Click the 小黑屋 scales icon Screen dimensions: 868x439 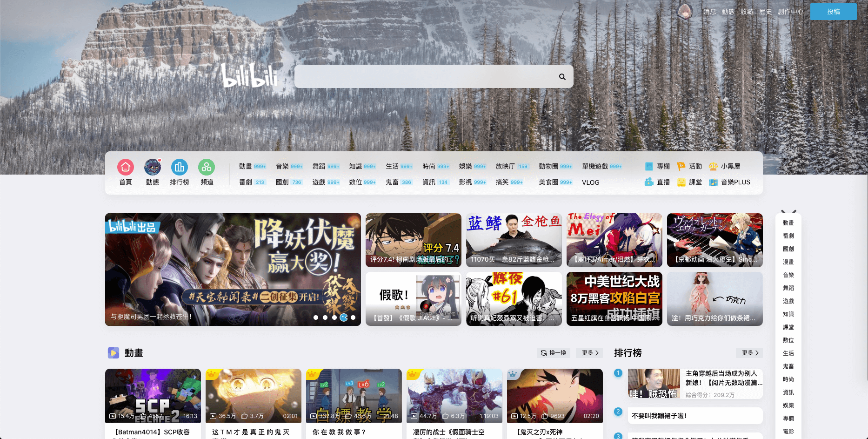[713, 166]
